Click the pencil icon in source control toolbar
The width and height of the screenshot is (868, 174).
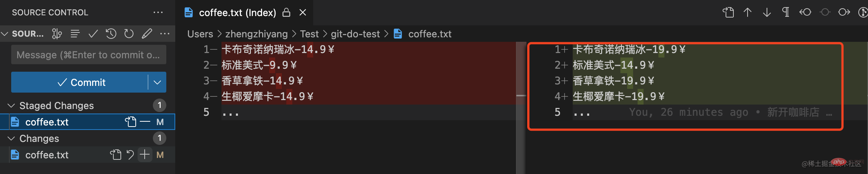[x=147, y=34]
